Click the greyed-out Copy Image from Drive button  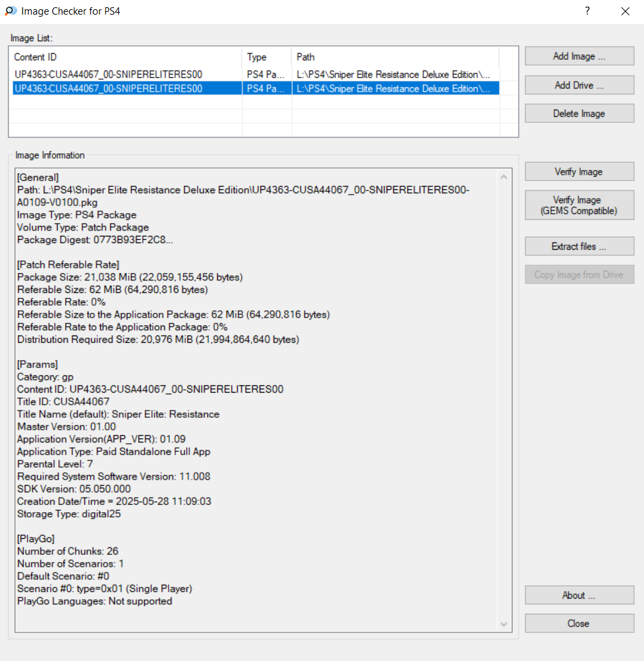[579, 275]
